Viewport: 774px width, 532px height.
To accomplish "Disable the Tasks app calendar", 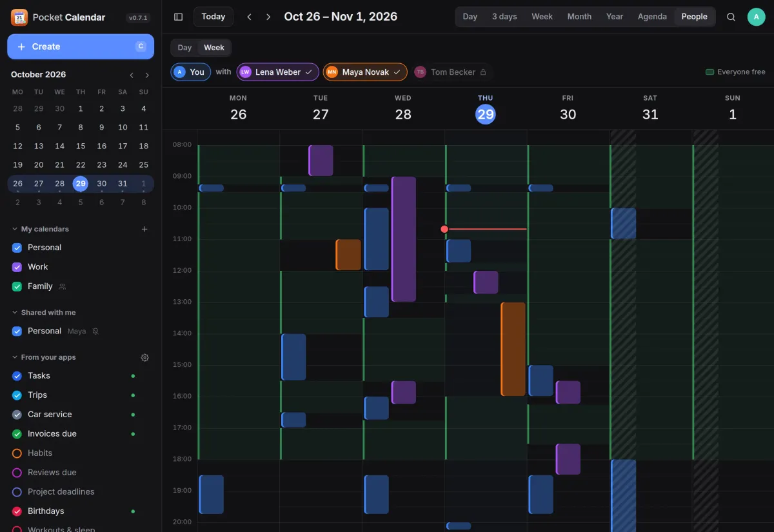I will tap(17, 376).
